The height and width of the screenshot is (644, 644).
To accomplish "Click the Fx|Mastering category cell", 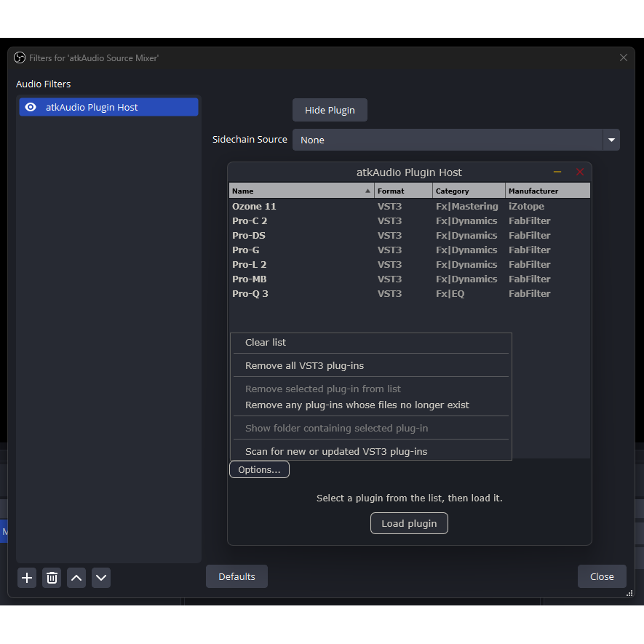I will click(467, 206).
